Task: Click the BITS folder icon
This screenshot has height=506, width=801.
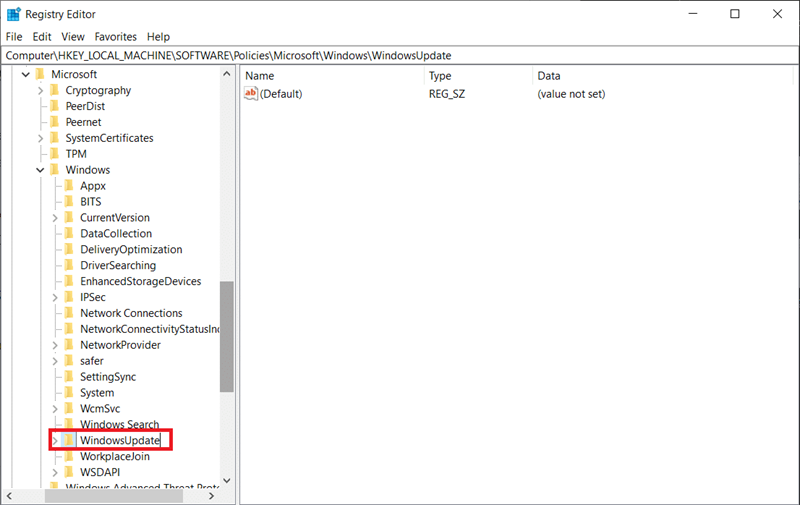Action: (69, 202)
